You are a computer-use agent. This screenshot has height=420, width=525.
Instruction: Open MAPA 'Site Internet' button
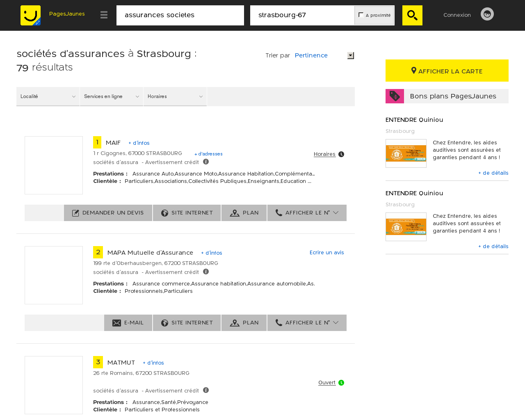(187, 323)
